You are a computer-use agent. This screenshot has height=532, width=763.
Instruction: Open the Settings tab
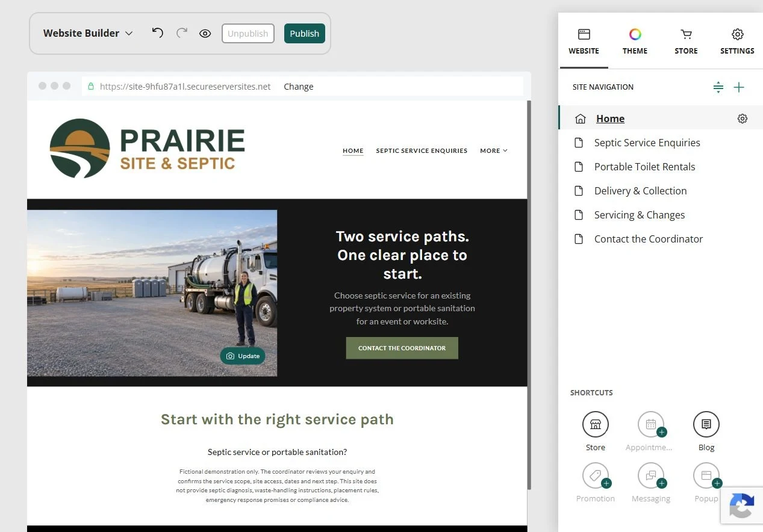point(737,42)
